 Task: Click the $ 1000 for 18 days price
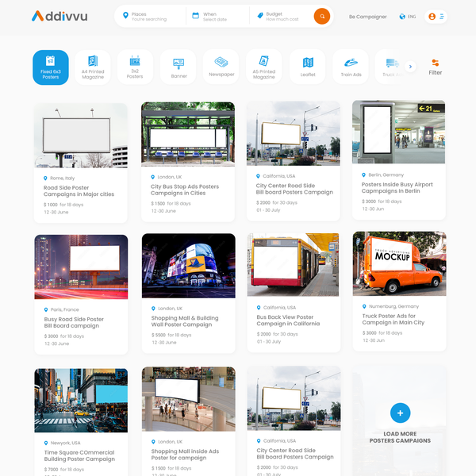point(63,205)
